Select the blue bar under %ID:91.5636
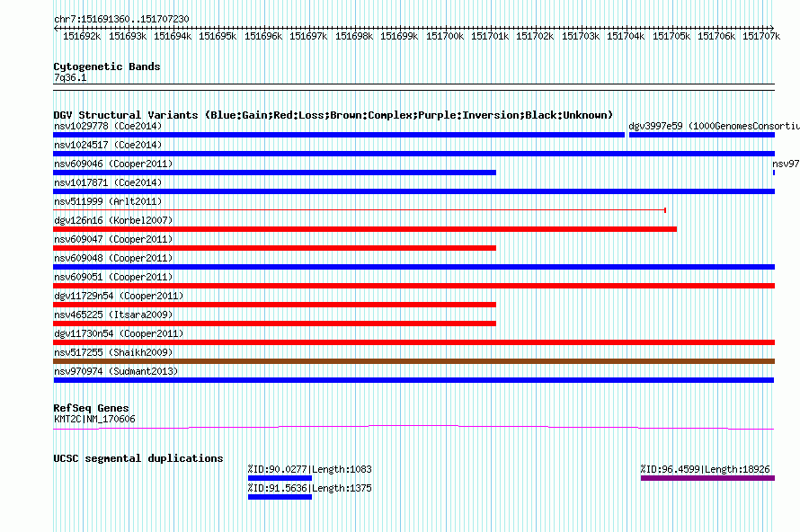800x532 pixels. pos(280,497)
